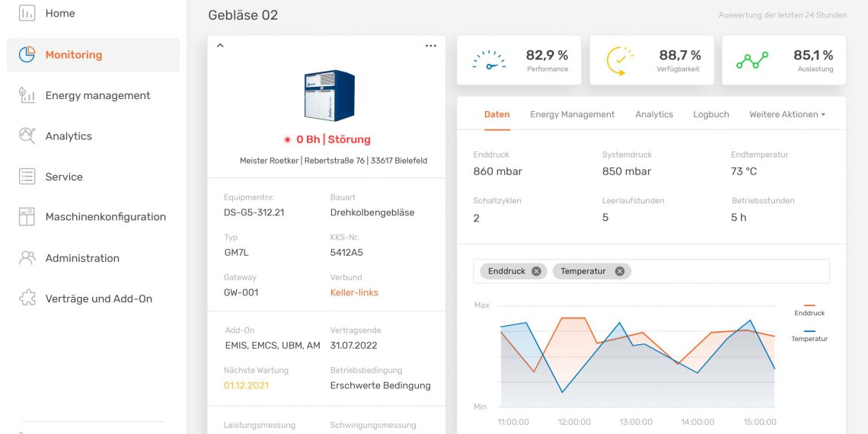Switch to the Energy Management tab
This screenshot has height=434, width=868.
pyautogui.click(x=572, y=114)
